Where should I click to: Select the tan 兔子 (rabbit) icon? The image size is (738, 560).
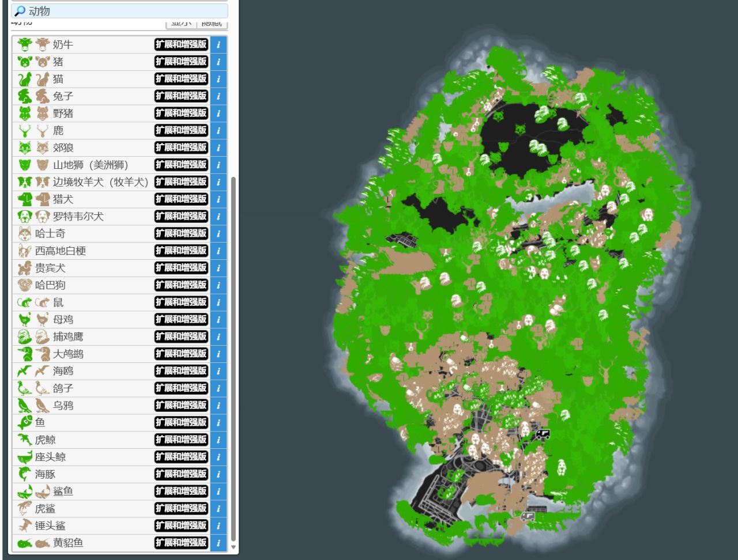43,96
